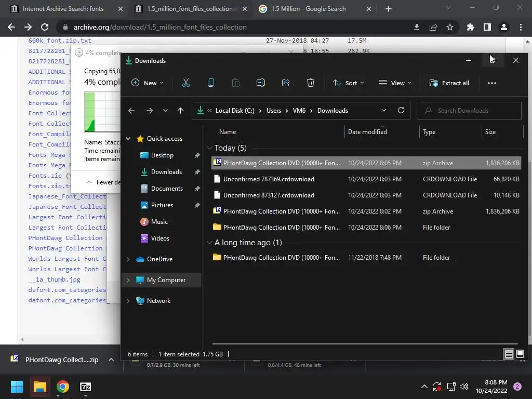Expand the Network tree node
Image resolution: width=532 pixels, height=399 pixels.
coord(128,301)
